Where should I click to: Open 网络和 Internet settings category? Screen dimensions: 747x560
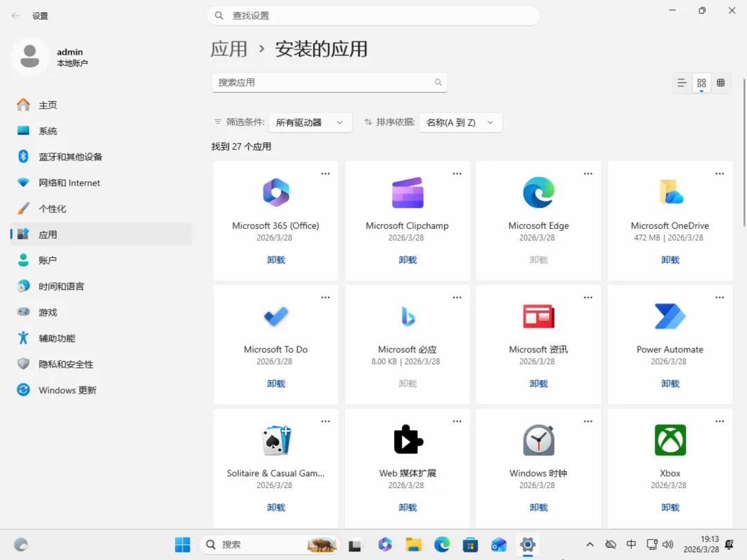pyautogui.click(x=101, y=183)
